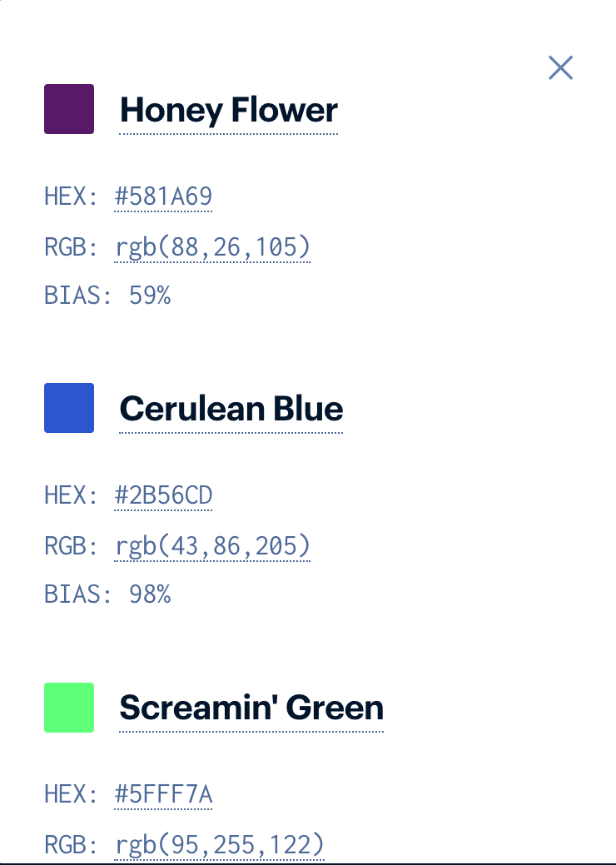Screen dimensions: 616x865
Task: Select the Honey Flower color swatch
Action: (x=68, y=109)
